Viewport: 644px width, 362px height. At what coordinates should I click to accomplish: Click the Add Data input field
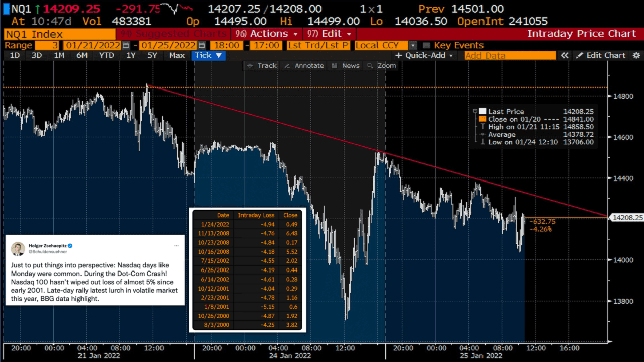click(510, 55)
